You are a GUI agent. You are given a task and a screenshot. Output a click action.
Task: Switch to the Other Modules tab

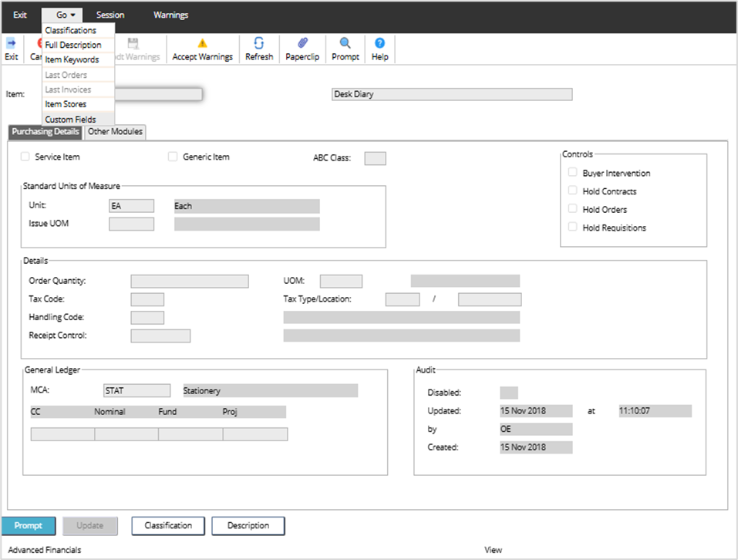click(115, 132)
